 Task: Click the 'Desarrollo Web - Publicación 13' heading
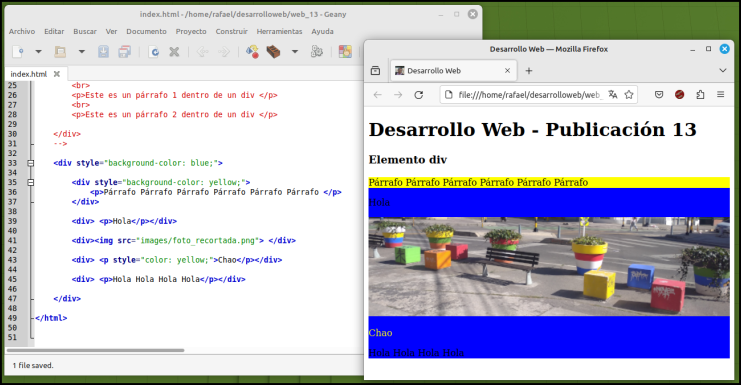pos(533,129)
